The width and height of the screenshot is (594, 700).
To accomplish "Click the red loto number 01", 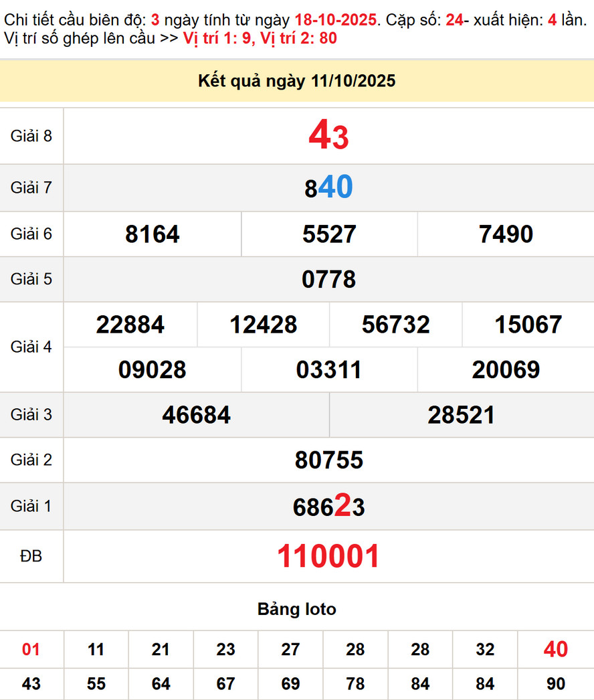I will pos(31,649).
